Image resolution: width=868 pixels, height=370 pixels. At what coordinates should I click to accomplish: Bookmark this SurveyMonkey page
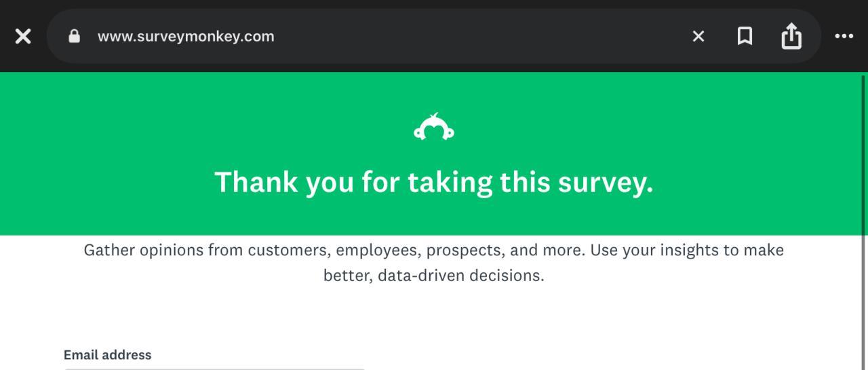tap(745, 37)
